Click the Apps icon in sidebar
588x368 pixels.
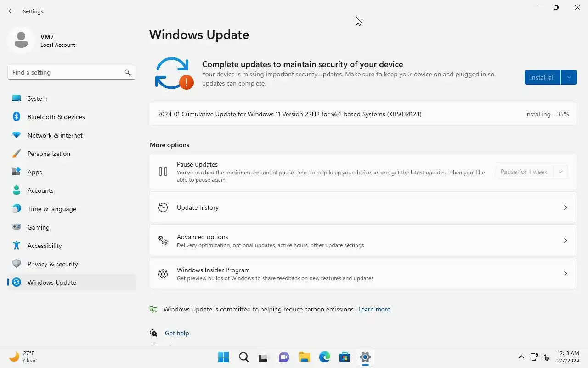point(17,172)
